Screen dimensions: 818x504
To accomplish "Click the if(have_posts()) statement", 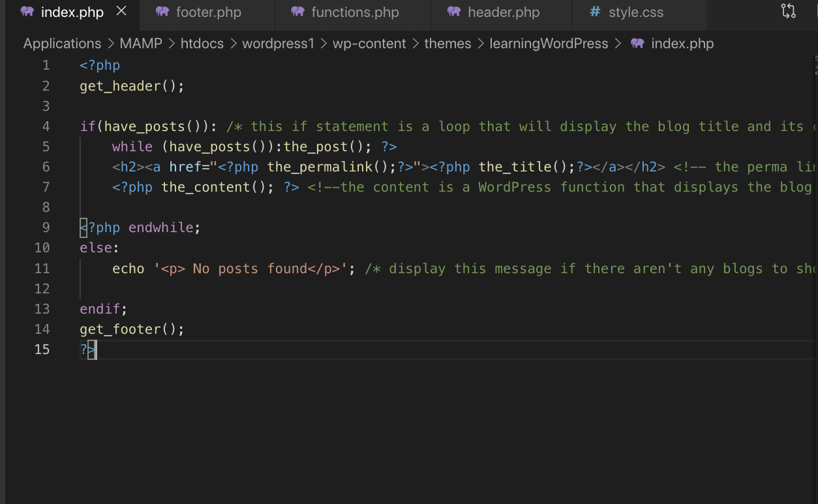I will coord(149,126).
